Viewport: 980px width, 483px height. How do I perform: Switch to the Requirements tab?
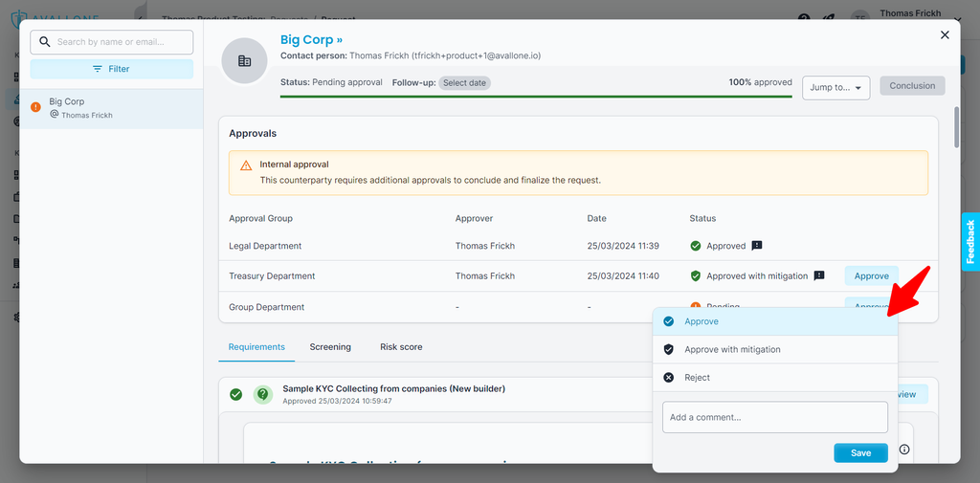[256, 347]
